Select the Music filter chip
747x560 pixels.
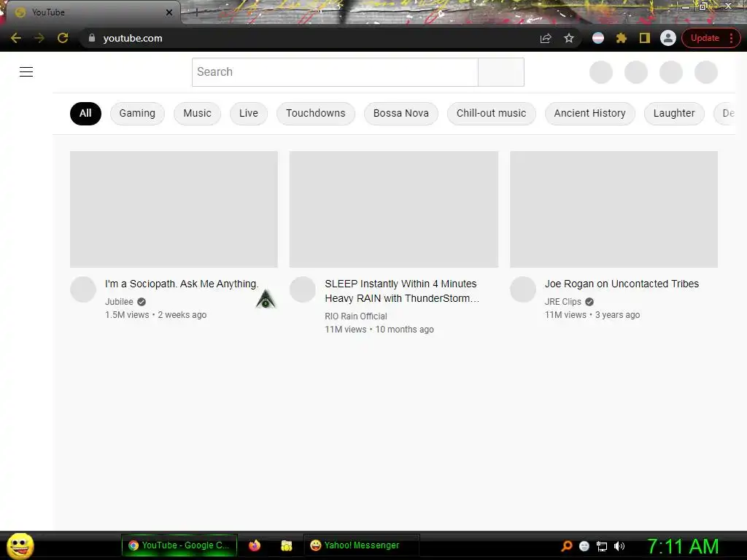[197, 113]
